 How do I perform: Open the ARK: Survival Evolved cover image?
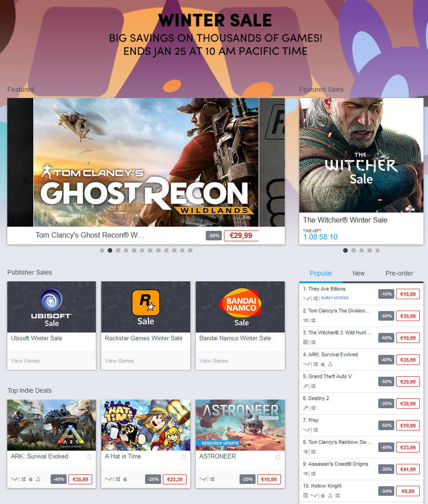pos(52,425)
